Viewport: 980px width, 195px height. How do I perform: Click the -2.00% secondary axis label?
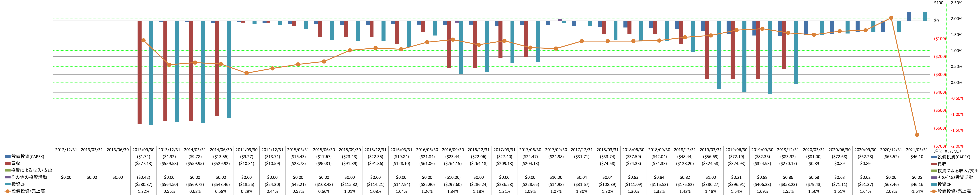coord(957,146)
